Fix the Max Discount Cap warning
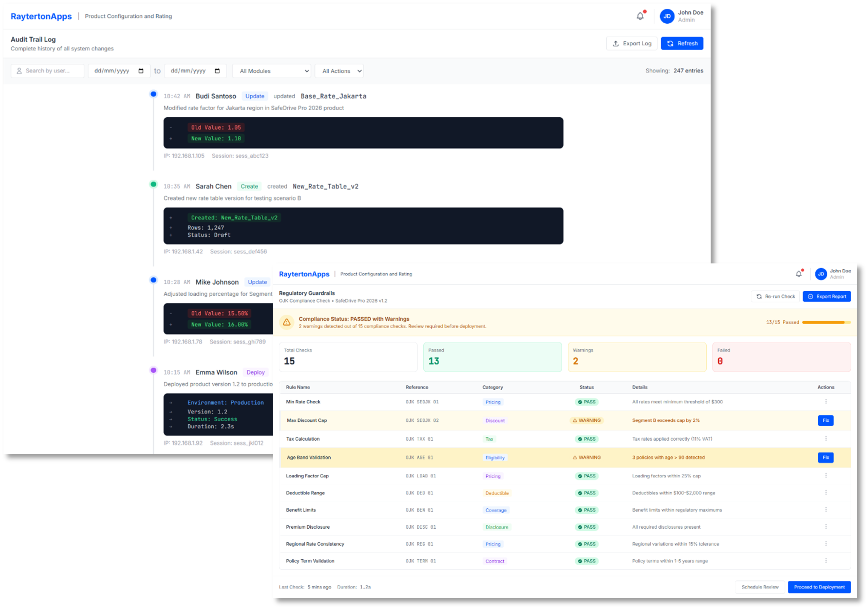The height and width of the screenshot is (609, 868). 826,420
